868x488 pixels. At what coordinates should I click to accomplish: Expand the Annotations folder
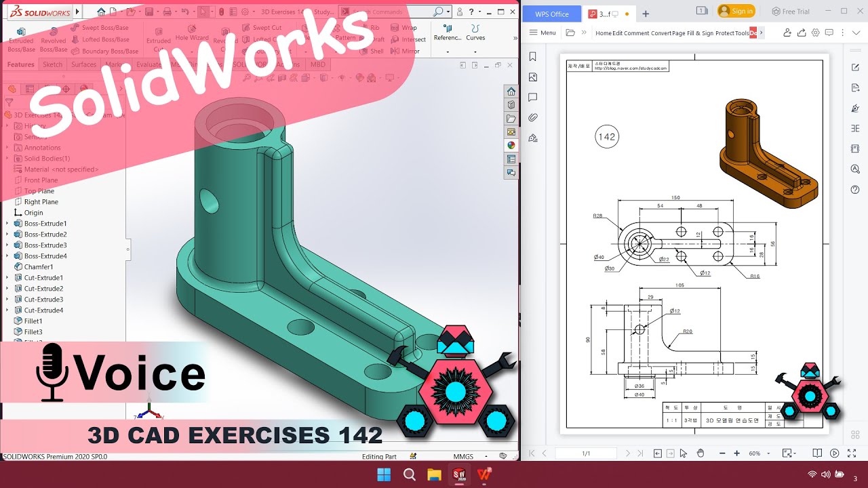[7, 148]
